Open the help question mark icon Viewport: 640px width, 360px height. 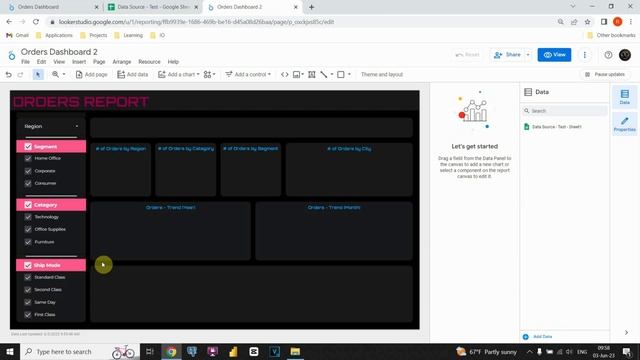[x=608, y=55]
